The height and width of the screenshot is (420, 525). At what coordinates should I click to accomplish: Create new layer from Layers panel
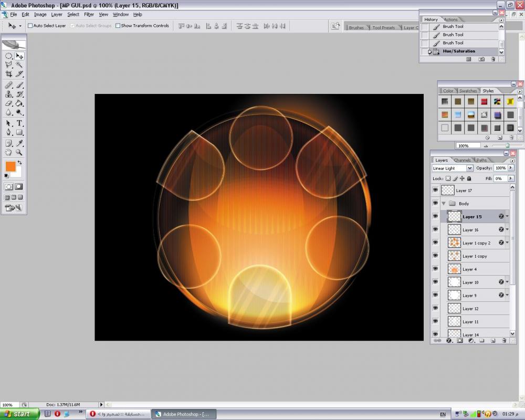pos(493,341)
